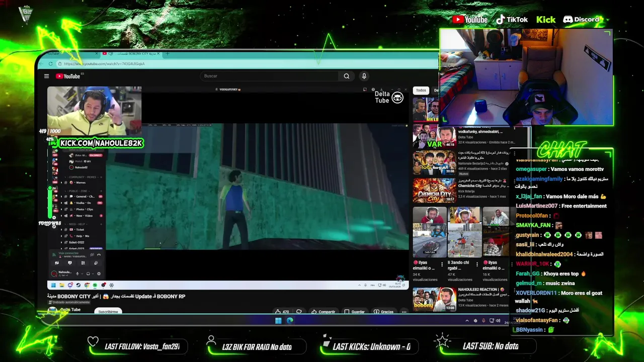Viewport: 644px width, 362px height.
Task: Click the Windows Start button on taskbar
Action: coord(278,320)
